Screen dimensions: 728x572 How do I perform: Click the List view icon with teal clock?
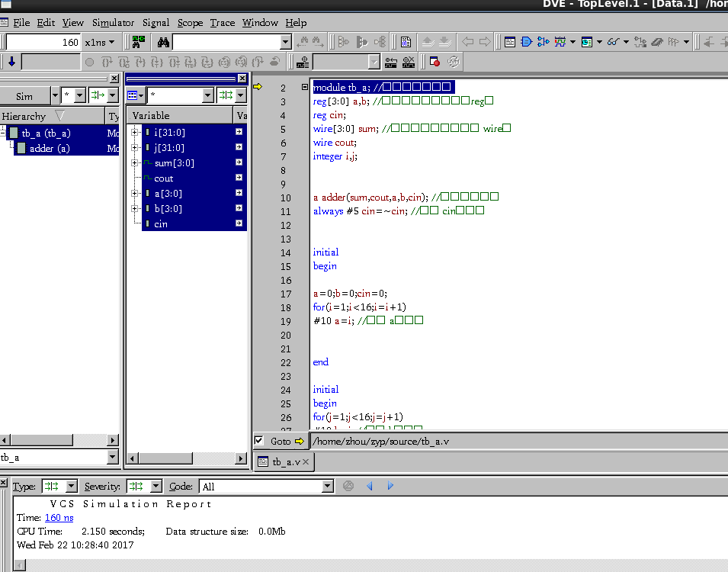(x=587, y=42)
